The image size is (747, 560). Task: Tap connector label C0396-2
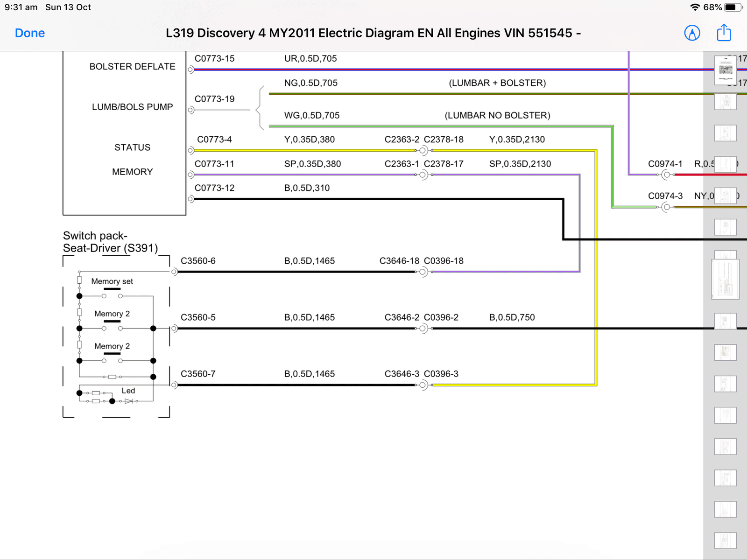pos(441,317)
